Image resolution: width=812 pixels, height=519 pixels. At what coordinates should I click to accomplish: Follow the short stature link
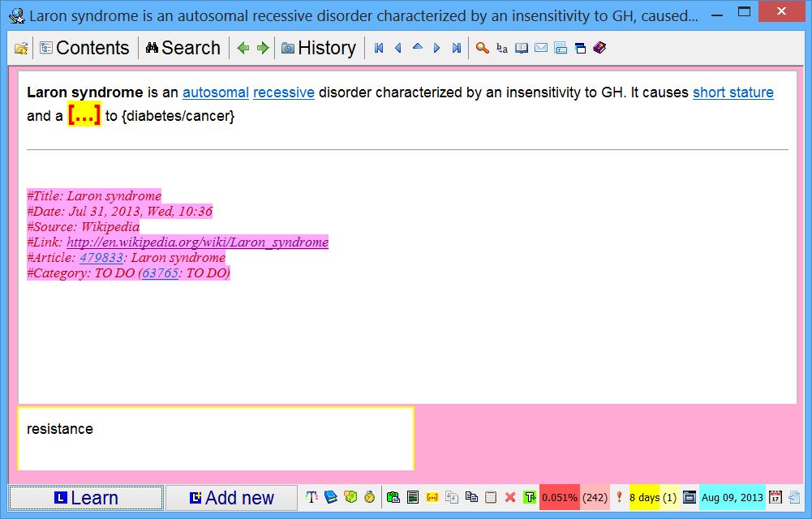coord(733,92)
